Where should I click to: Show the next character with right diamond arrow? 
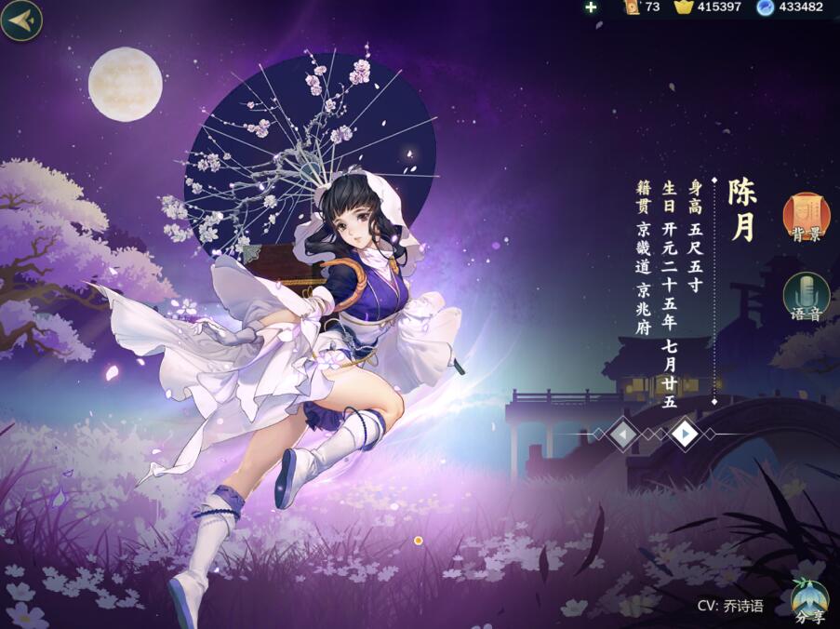[x=685, y=434]
